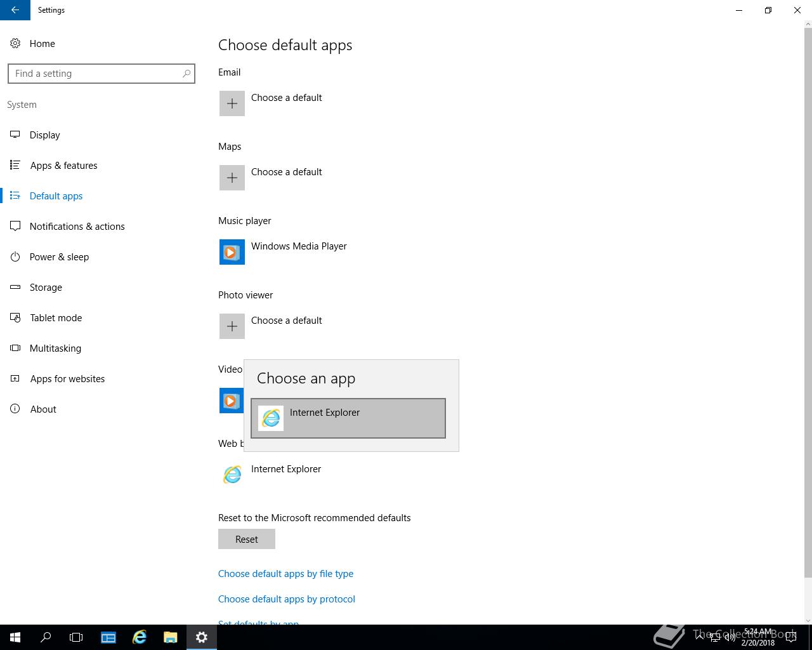This screenshot has width=812, height=650.
Task: Choose a default Email app plus button
Action: pos(232,103)
